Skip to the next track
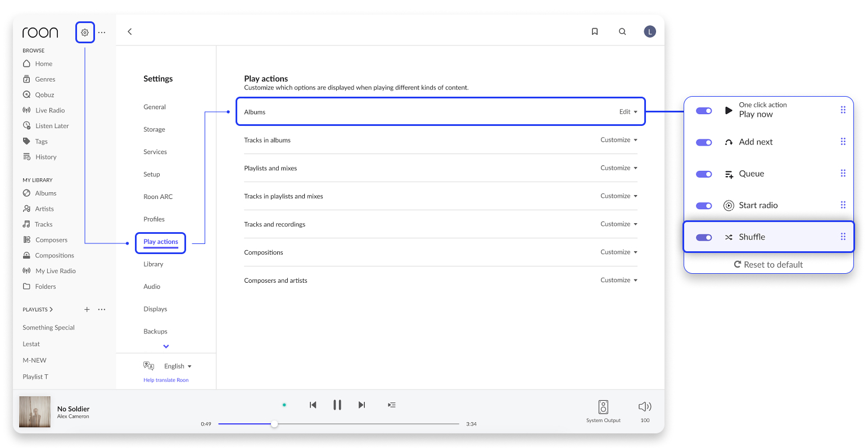Screen dimensions: 868x448 (x=361, y=405)
